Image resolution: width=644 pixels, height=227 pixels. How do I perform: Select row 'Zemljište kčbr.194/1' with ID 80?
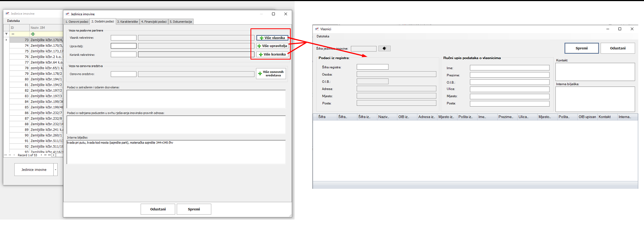[46, 79]
